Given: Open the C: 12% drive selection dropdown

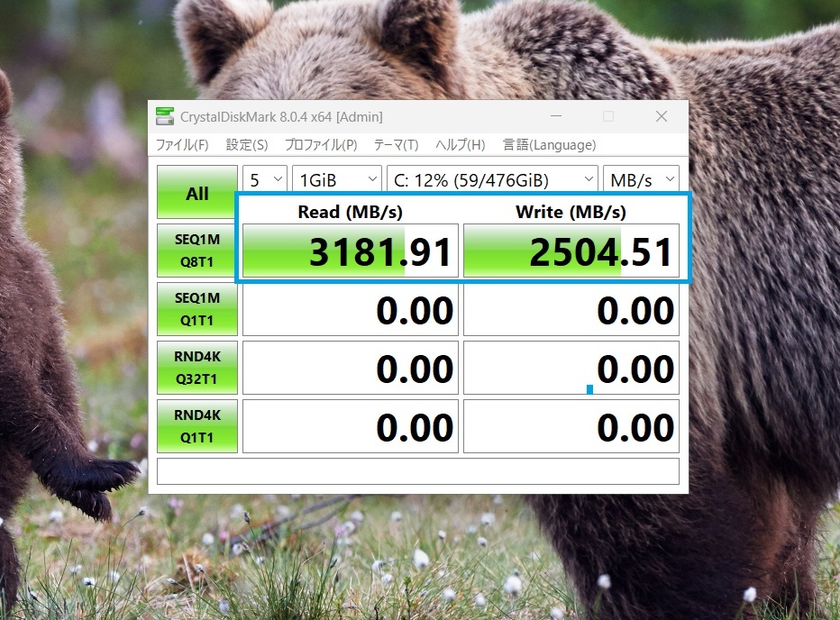Looking at the screenshot, I should tap(492, 179).
